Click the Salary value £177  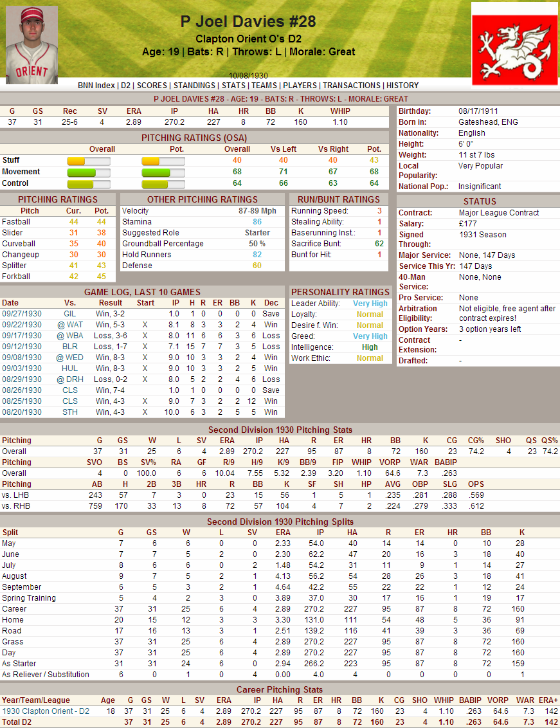click(467, 224)
